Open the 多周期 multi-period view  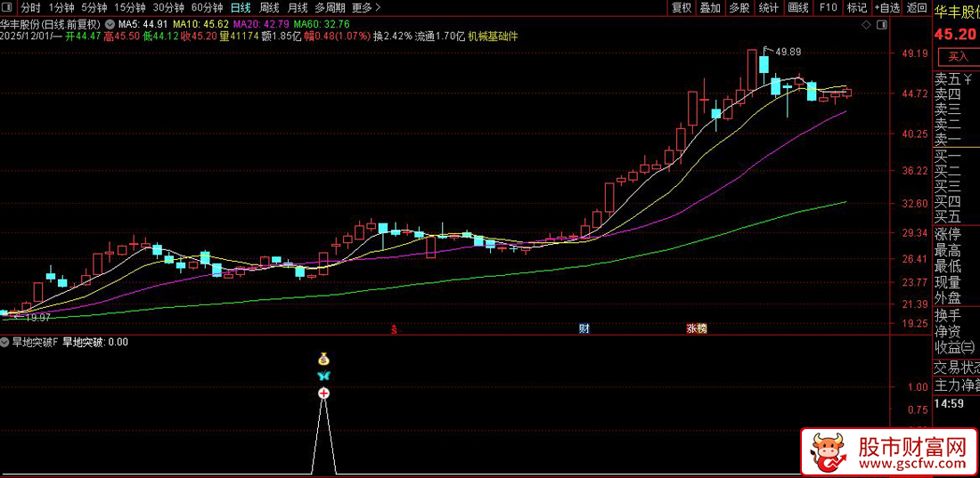coord(330,8)
